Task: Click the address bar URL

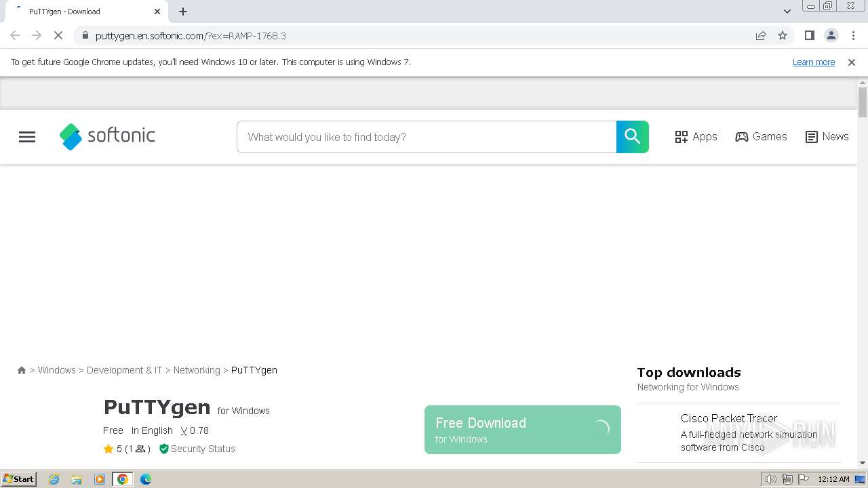Action: tap(191, 36)
